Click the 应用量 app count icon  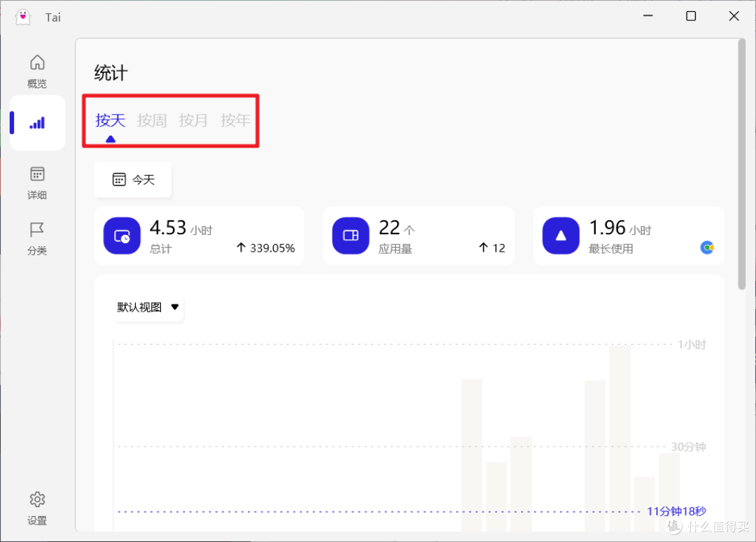pyautogui.click(x=351, y=236)
